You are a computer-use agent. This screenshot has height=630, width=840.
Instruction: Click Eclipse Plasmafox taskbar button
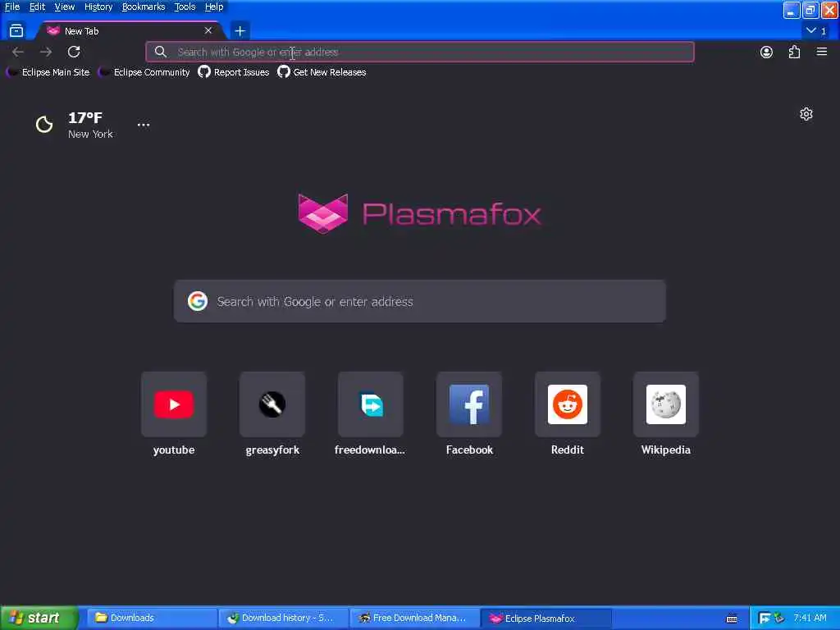[546, 619]
